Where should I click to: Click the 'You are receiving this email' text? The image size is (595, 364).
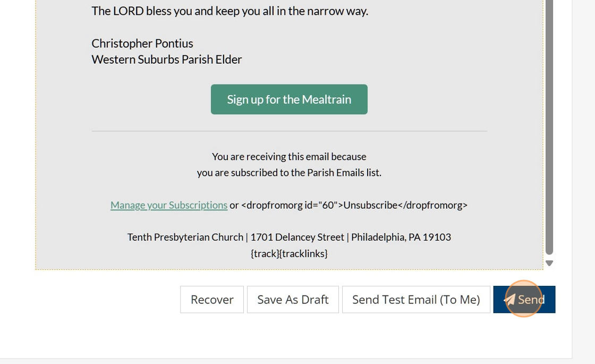pos(289,157)
